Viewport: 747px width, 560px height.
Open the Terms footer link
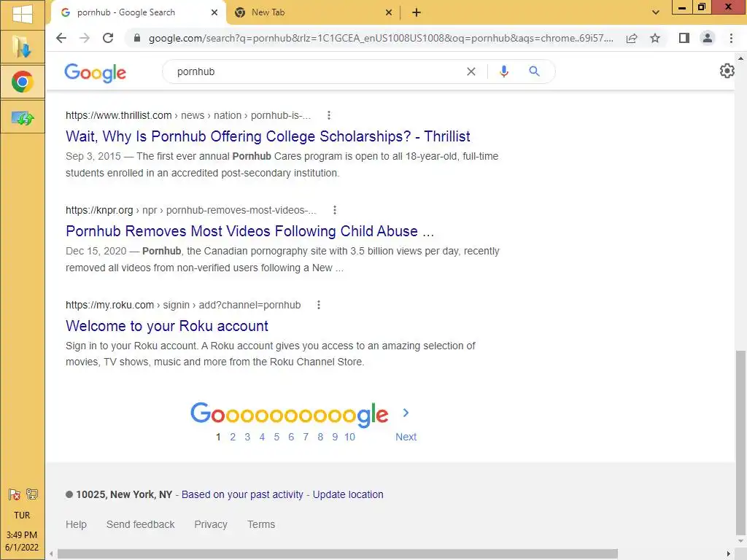[261, 524]
